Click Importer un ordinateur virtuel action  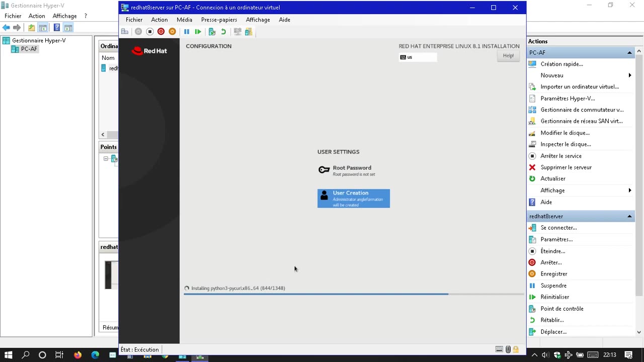(x=580, y=86)
